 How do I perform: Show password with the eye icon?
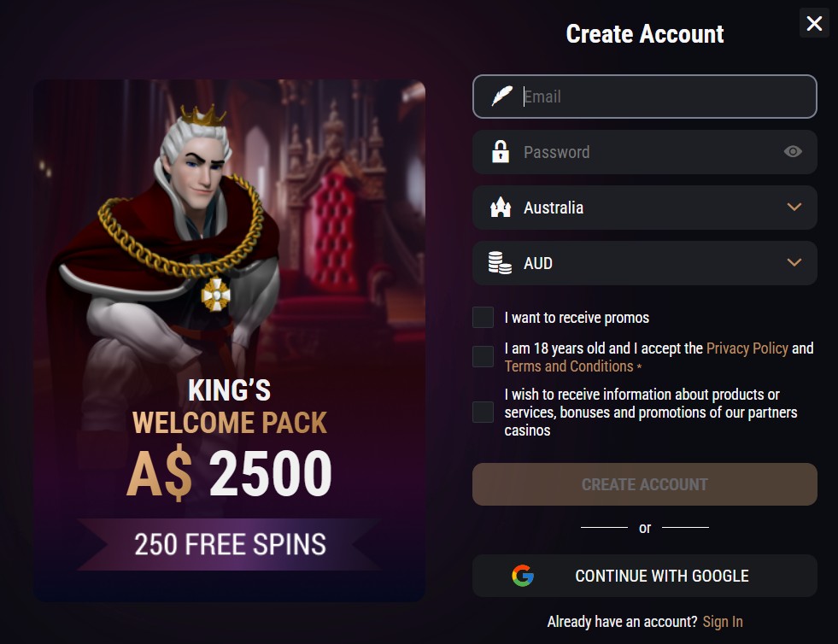coord(793,152)
